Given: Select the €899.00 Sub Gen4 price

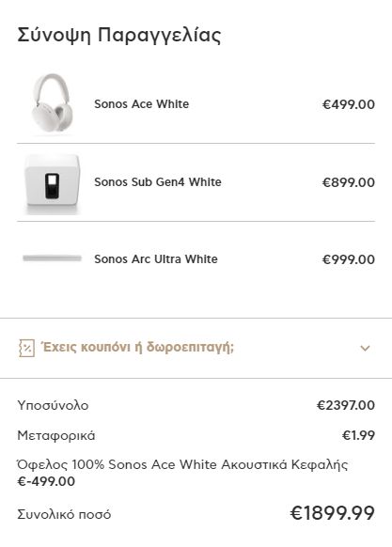Looking at the screenshot, I should click(349, 182).
